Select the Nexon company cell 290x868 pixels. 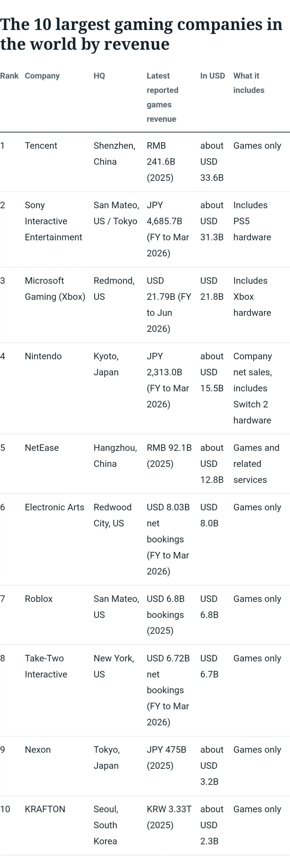point(38,750)
